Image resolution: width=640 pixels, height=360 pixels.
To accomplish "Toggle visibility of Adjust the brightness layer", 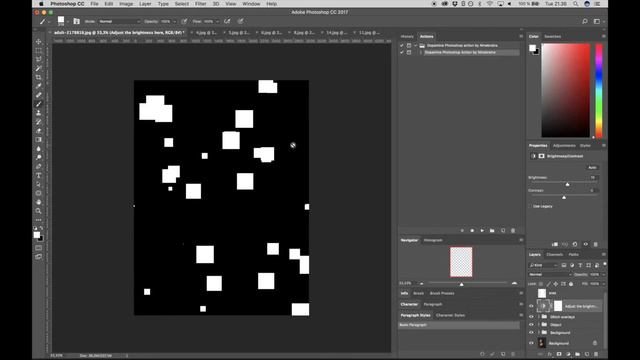I will point(531,306).
